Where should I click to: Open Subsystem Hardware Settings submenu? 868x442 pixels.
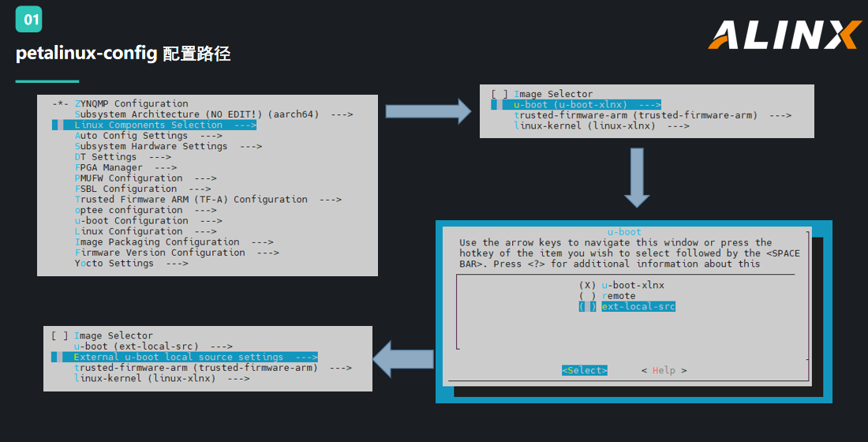[x=168, y=146]
